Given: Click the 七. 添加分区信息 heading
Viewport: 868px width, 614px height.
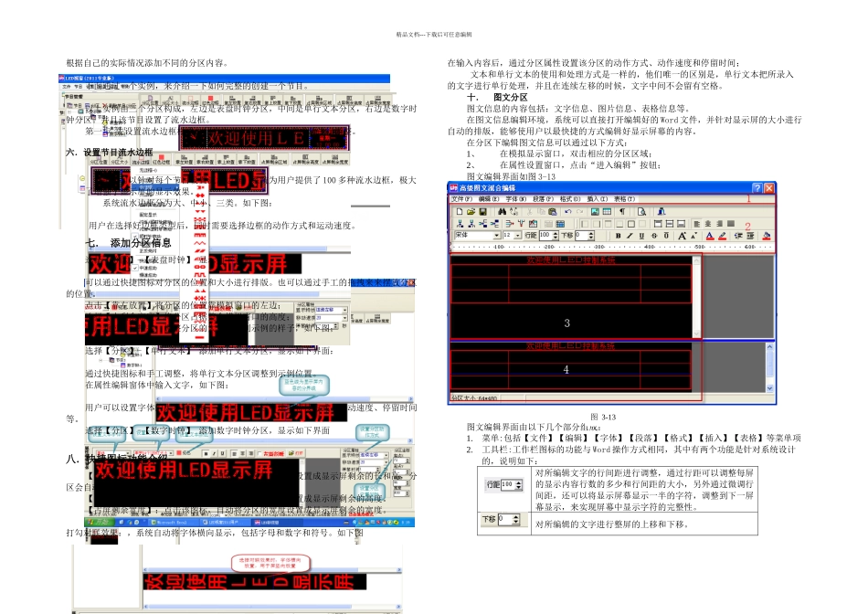Looking at the screenshot, I should [x=129, y=242].
